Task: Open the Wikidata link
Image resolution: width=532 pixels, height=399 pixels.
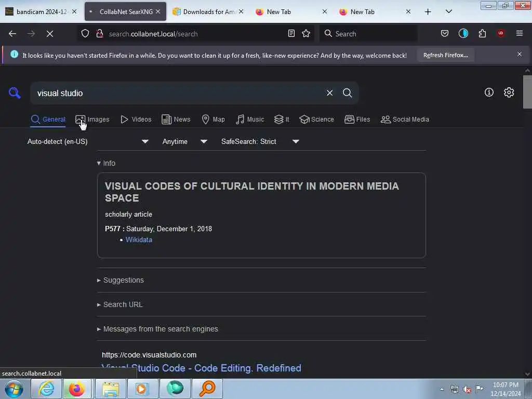Action: click(139, 240)
